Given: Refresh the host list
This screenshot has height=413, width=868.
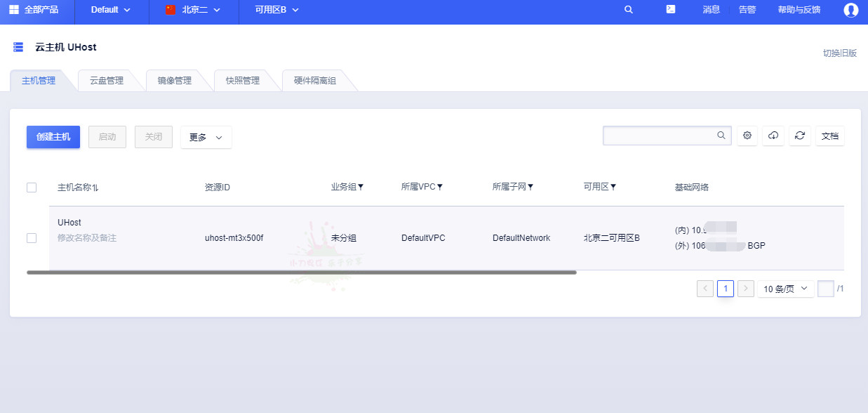Looking at the screenshot, I should [799, 136].
